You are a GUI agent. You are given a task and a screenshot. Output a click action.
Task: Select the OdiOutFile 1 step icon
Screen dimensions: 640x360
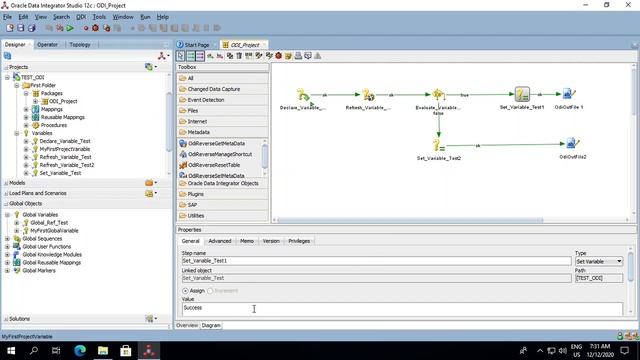569,94
